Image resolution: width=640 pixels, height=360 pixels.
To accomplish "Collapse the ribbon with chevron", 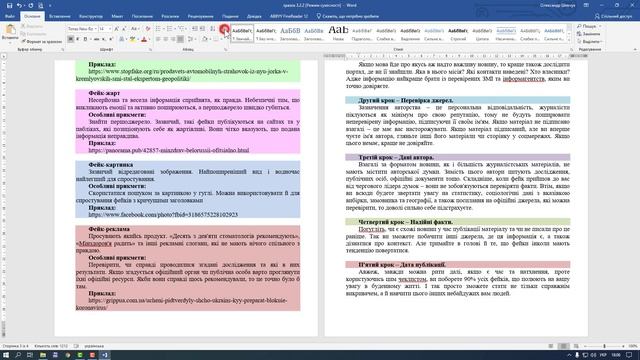I will (x=635, y=49).
